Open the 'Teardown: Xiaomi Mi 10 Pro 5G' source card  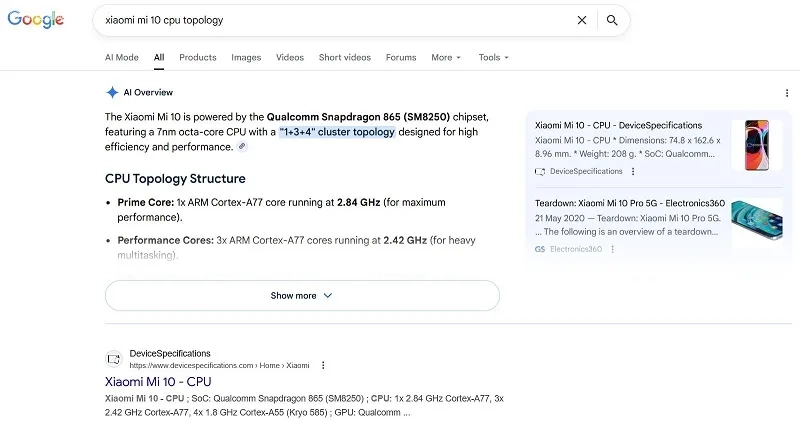click(630, 203)
